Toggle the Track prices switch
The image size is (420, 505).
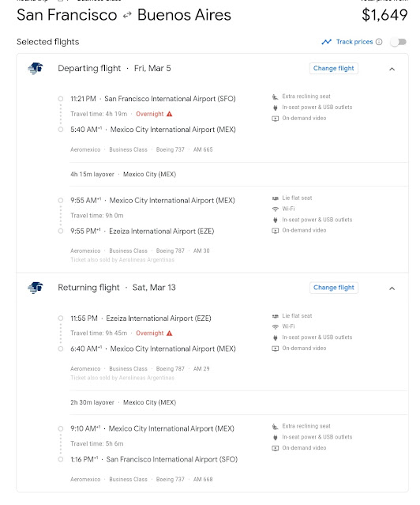pyautogui.click(x=399, y=42)
